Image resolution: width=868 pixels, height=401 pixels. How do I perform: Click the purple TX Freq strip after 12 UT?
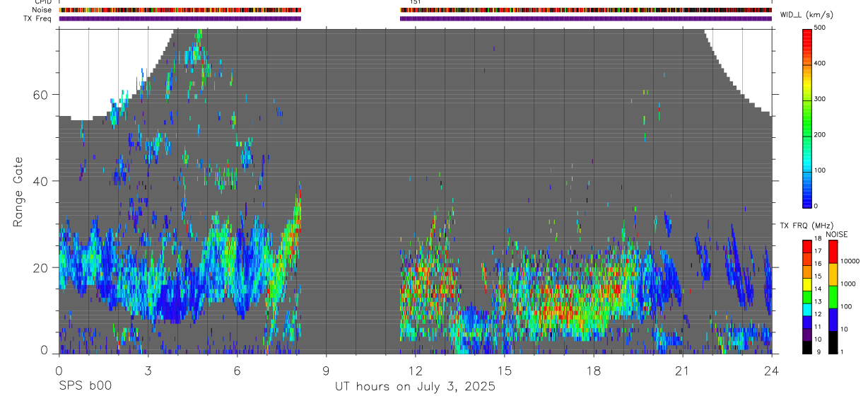point(586,18)
